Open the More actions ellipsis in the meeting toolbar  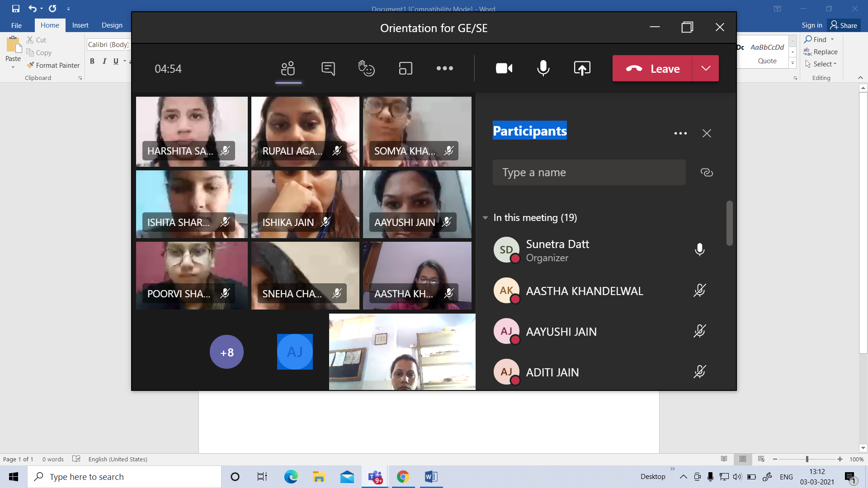444,69
